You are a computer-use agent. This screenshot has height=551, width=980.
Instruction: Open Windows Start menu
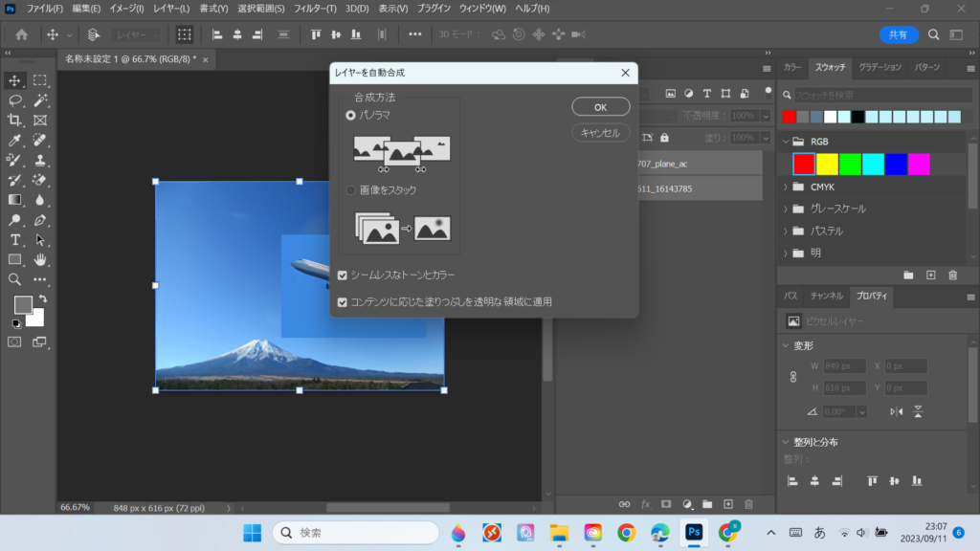click(253, 533)
